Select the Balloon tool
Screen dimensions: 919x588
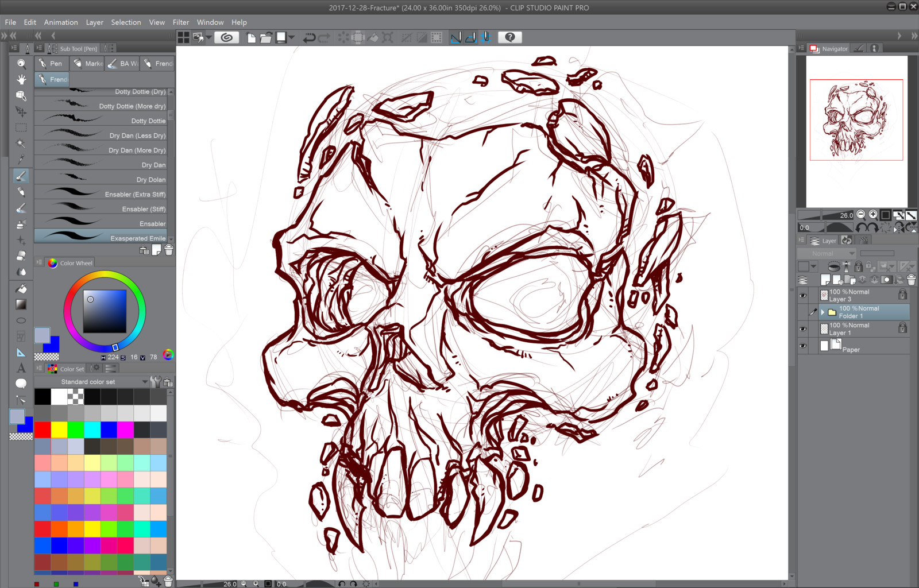point(21,384)
